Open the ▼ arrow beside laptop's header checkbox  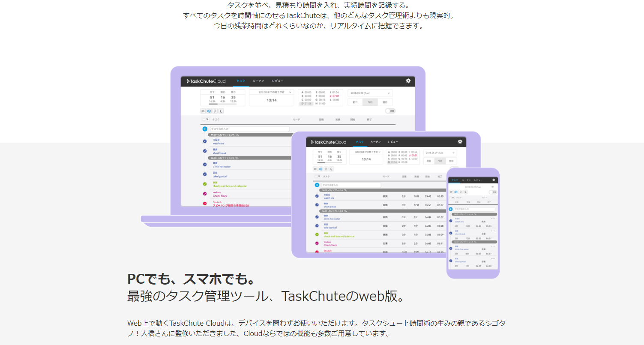pyautogui.click(x=207, y=120)
